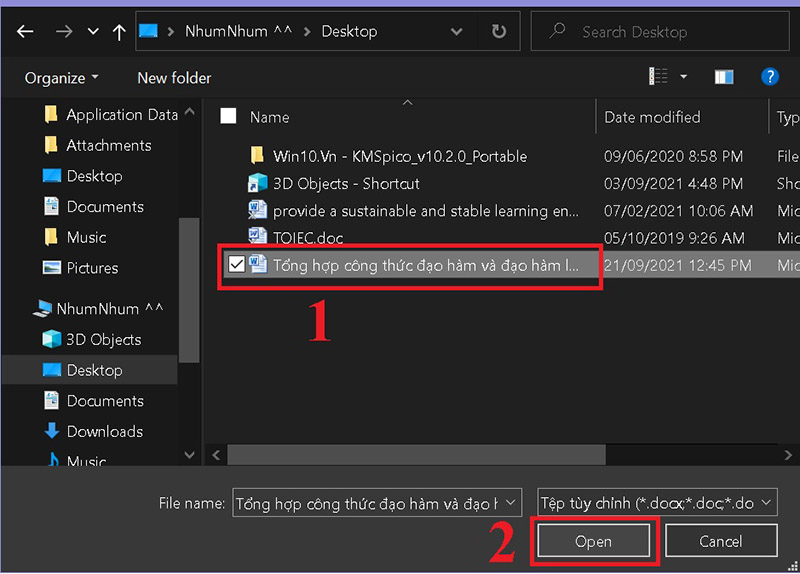Open the Downloads folder in sidebar
The width and height of the screenshot is (800, 574).
pyautogui.click(x=104, y=431)
